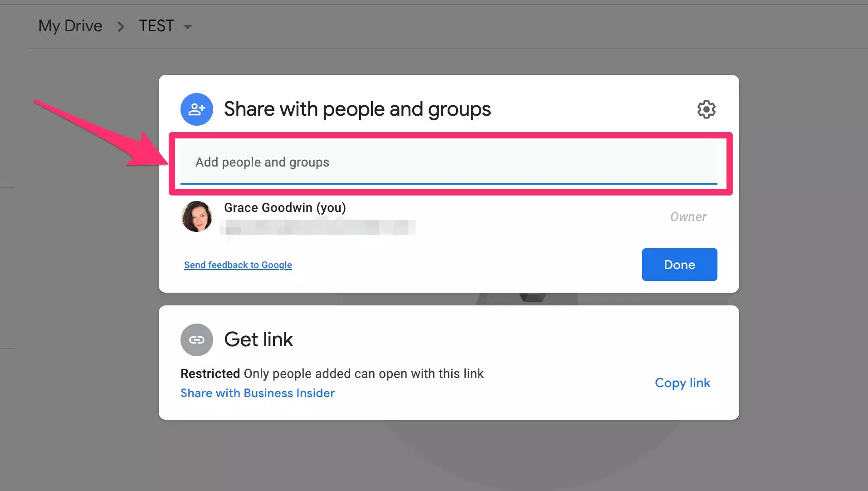Select the Grace Goodwin (you) name

(x=285, y=208)
